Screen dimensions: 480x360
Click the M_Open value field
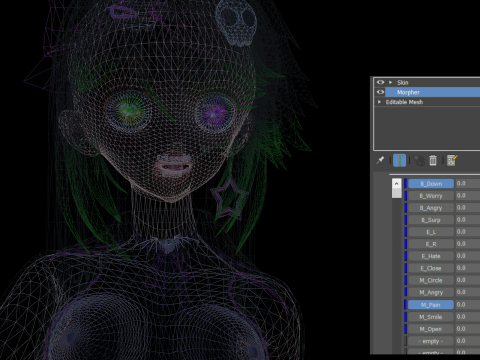tap(468, 329)
